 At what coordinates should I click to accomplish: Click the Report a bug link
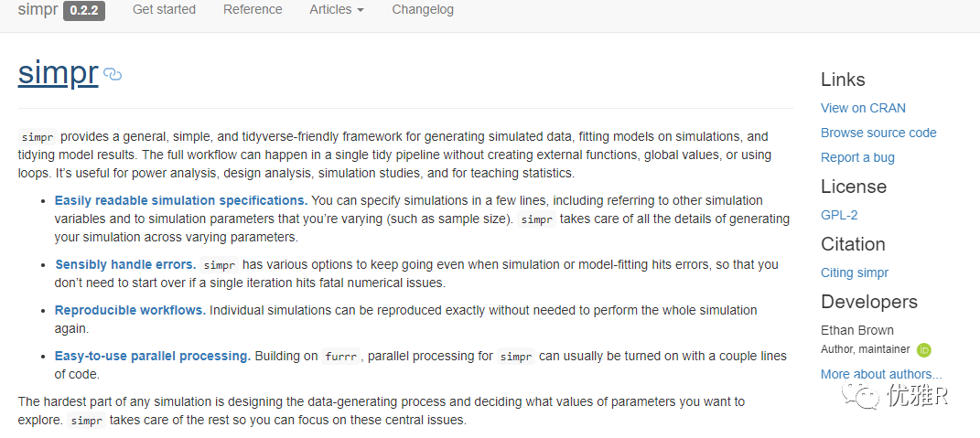pos(857,157)
